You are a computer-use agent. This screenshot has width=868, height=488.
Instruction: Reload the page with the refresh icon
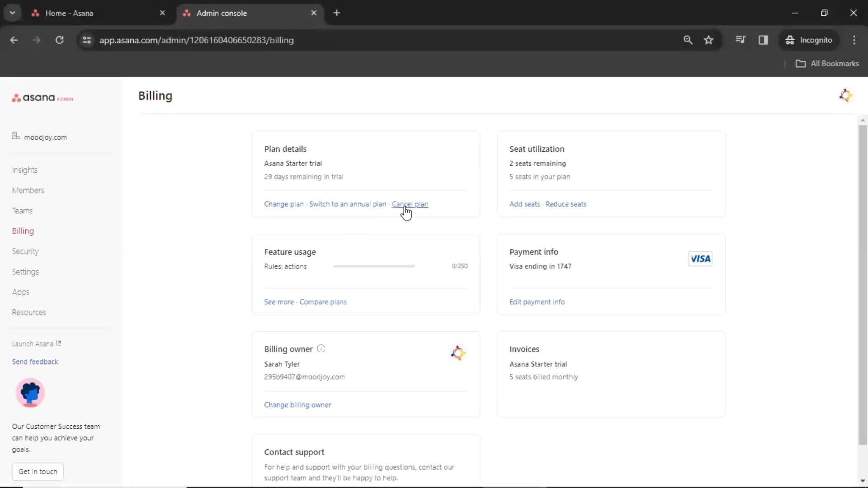click(59, 40)
